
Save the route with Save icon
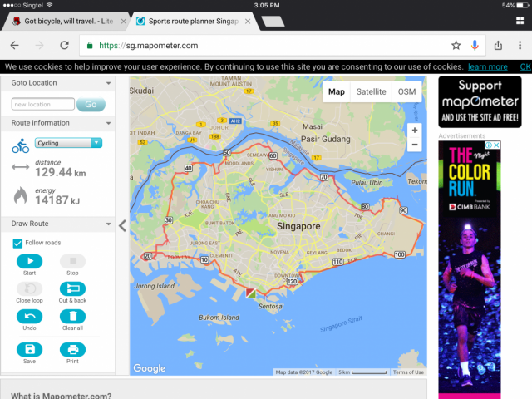(x=29, y=349)
